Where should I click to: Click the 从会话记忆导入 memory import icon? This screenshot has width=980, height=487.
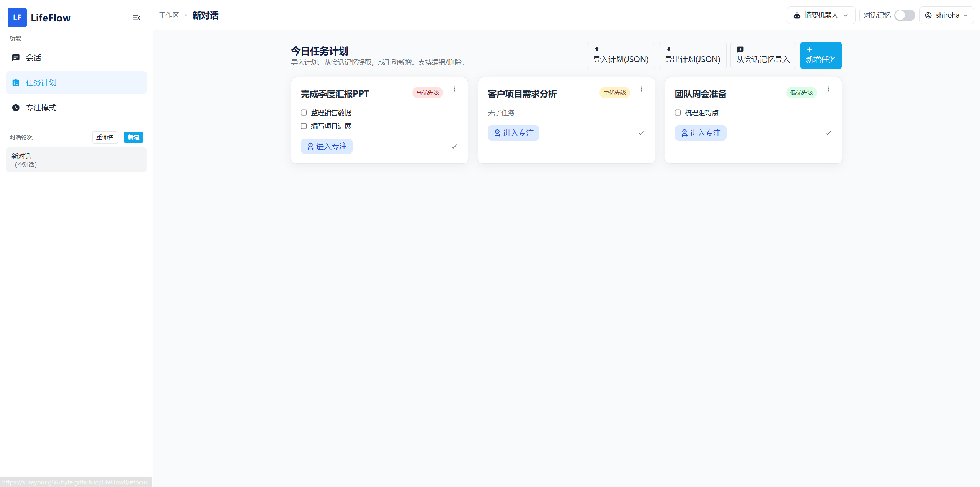(740, 49)
